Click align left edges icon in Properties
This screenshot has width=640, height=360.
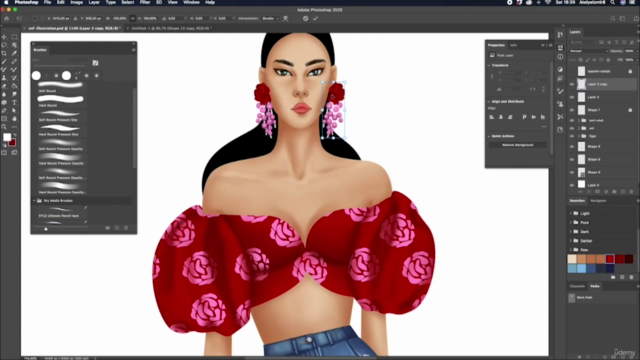pos(491,117)
